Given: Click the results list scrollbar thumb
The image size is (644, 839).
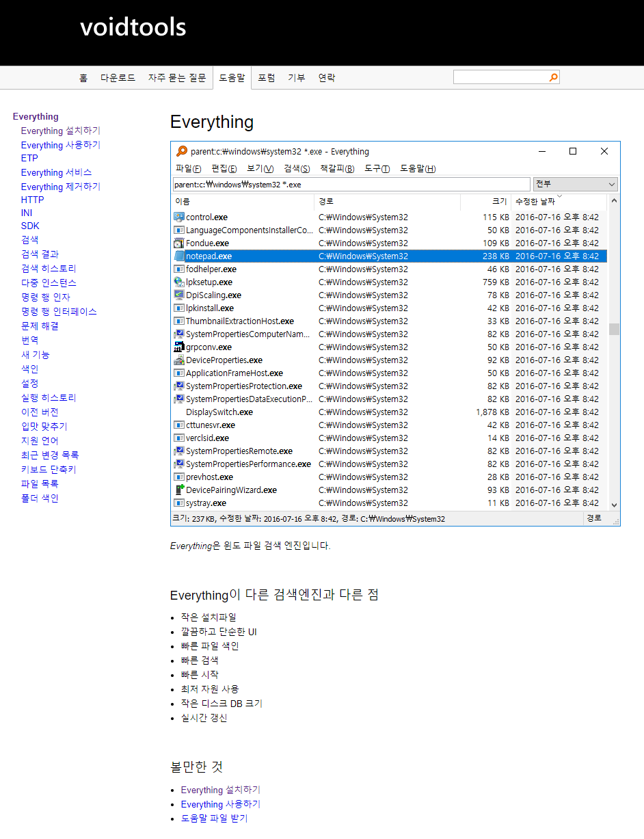Looking at the screenshot, I should click(613, 330).
